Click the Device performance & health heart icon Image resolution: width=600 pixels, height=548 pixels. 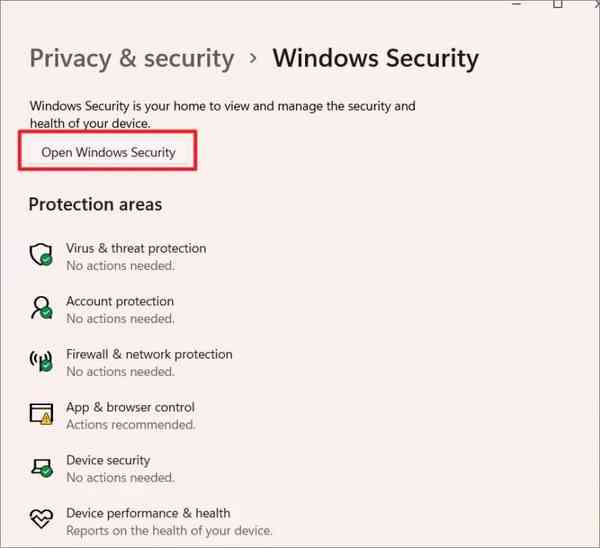[41, 520]
